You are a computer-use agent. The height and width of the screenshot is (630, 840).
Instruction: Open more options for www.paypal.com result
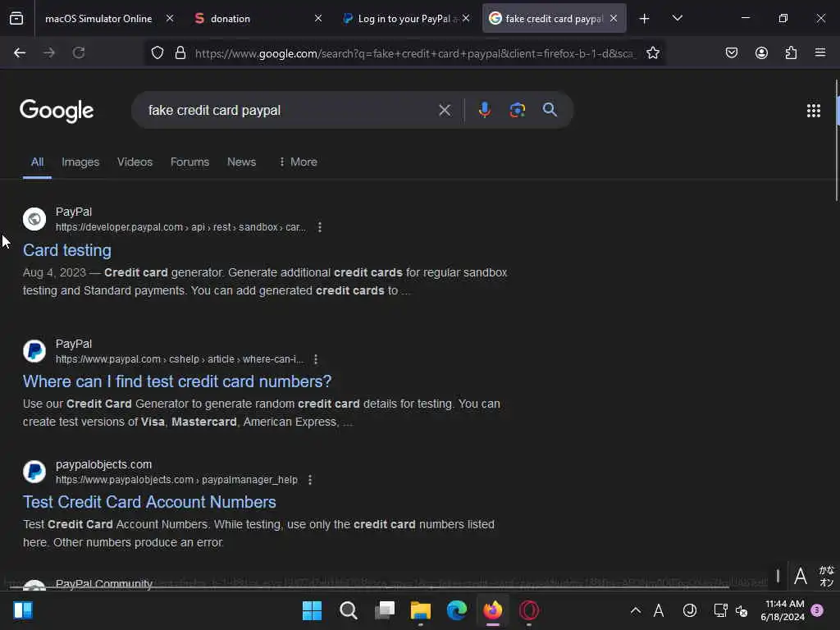tap(316, 359)
